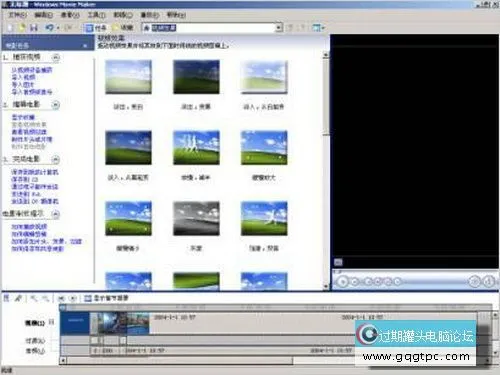Image resolution: width=500 pixels, height=375 pixels.
Task: Open the Tools (工具) menu
Action: (96, 15)
